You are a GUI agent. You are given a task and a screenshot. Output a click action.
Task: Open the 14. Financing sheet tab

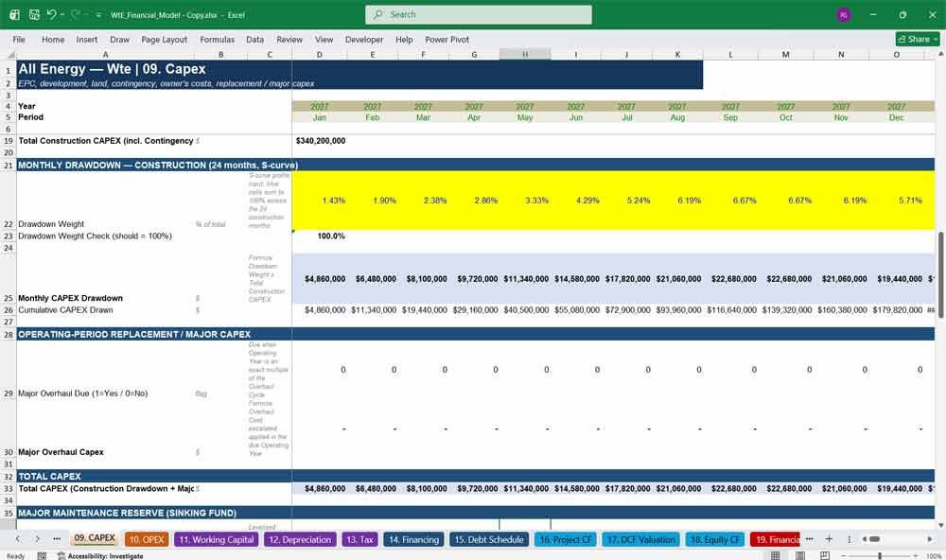tap(413, 539)
